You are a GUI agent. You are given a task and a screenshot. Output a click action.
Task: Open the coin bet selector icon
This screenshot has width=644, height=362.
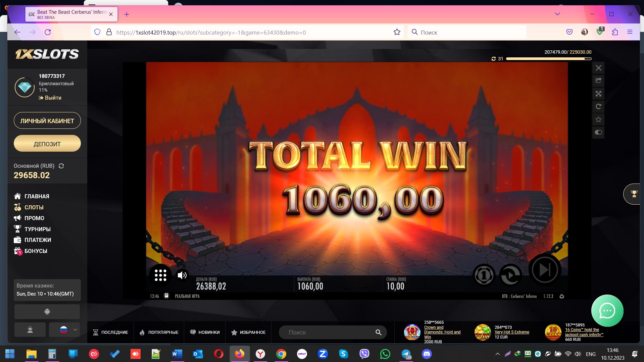click(x=484, y=275)
